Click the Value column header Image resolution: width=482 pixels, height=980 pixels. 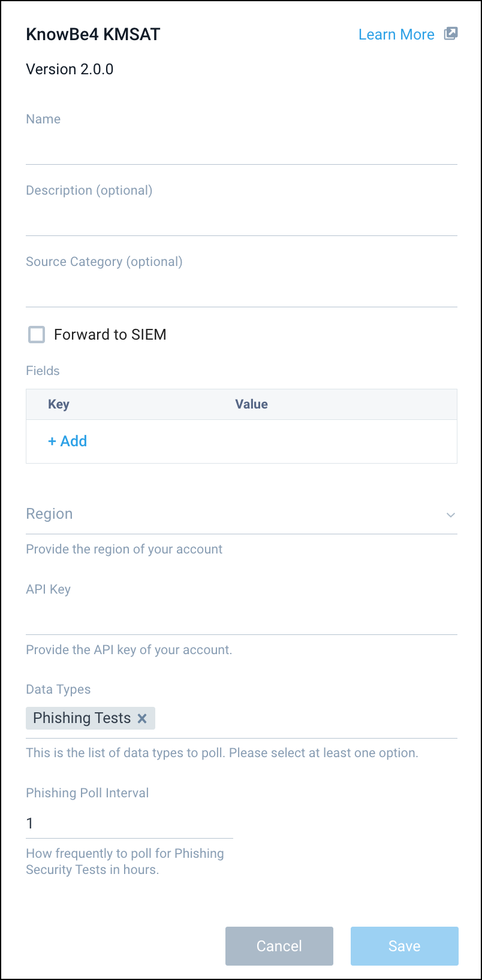(x=251, y=404)
